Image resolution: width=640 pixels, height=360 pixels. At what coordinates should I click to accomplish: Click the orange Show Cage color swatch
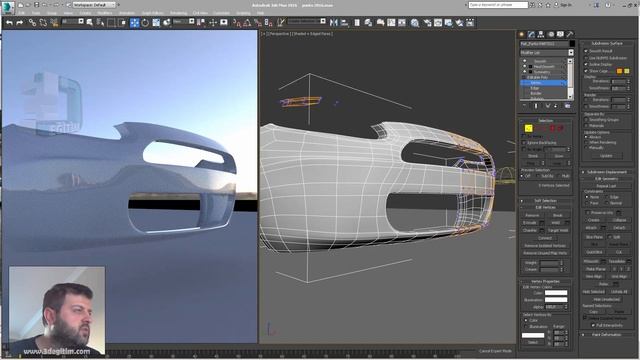tap(620, 71)
